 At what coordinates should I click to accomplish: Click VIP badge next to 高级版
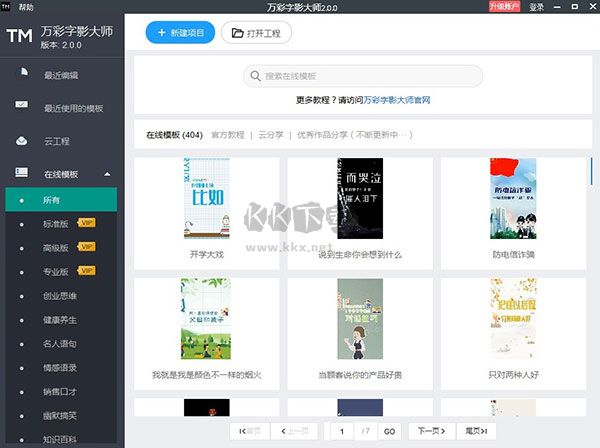[86, 246]
